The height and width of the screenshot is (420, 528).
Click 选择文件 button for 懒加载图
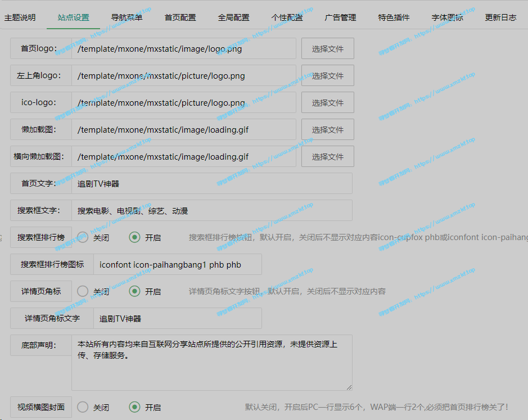click(x=328, y=129)
